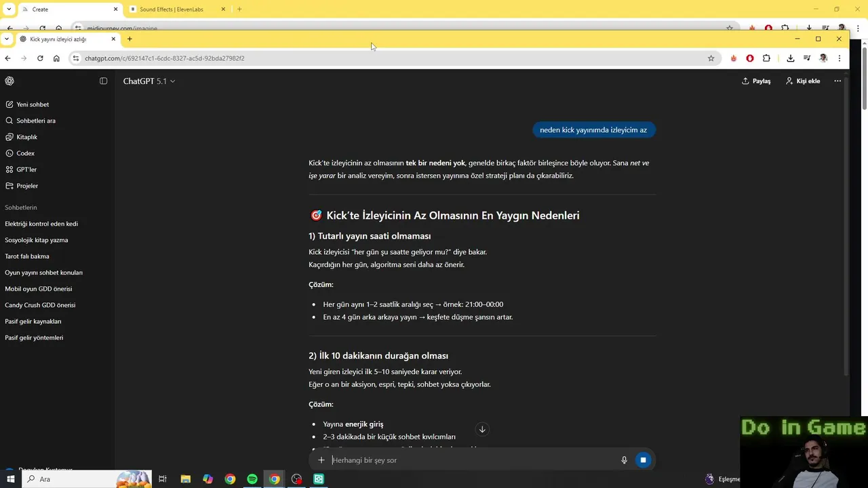Open Sohbetleri ara search
Viewport: 868px width, 488px height.
point(57,121)
